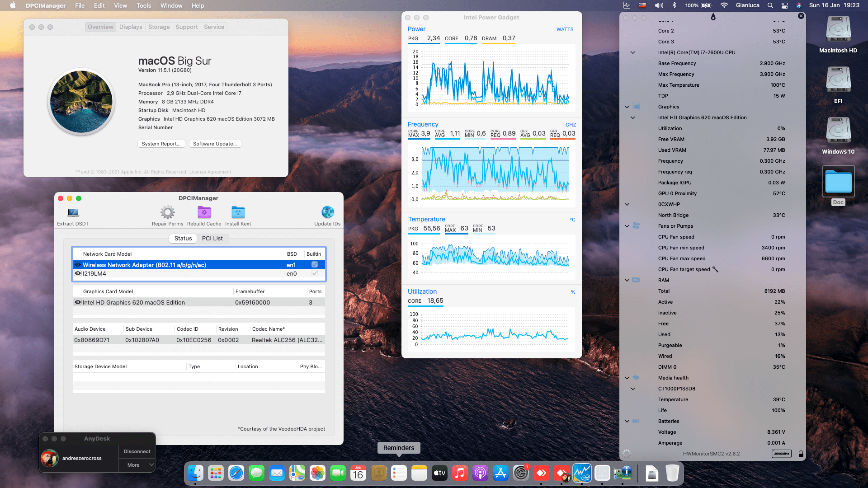Click eye icon next to Intel HD Graphics 620

point(78,302)
